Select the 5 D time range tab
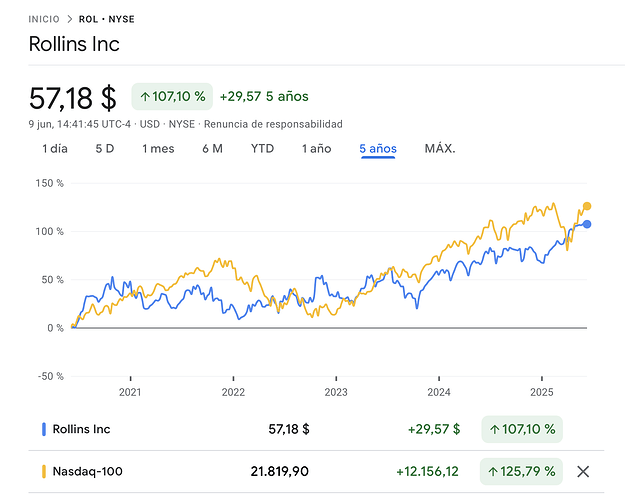Image resolution: width=625 pixels, height=499 pixels. pyautogui.click(x=105, y=149)
